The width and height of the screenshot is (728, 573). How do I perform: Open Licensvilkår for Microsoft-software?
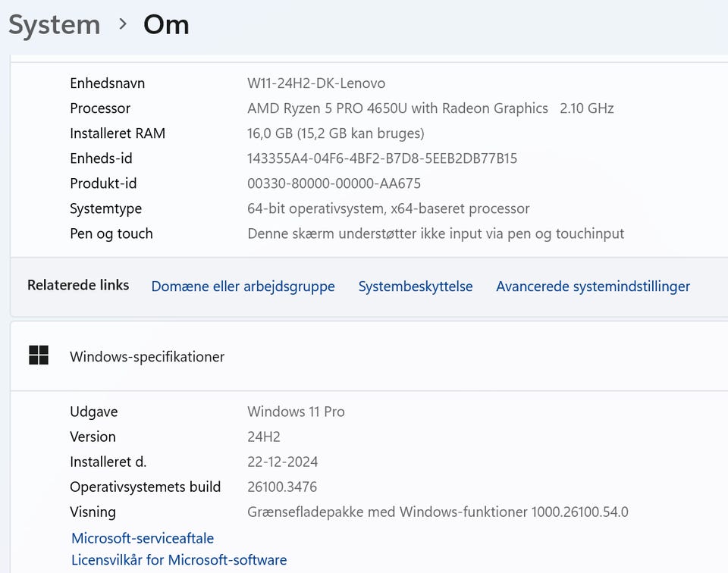coord(179,560)
